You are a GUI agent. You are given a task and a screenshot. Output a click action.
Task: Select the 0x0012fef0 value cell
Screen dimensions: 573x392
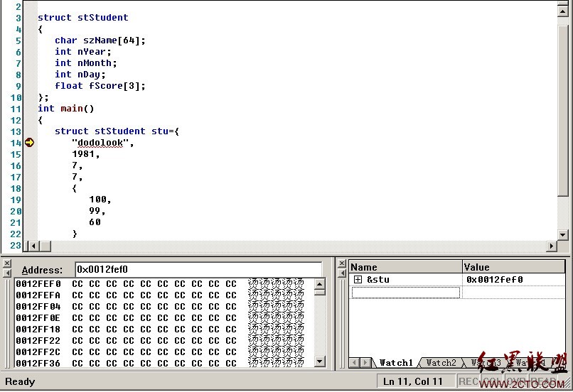pyautogui.click(x=513, y=280)
